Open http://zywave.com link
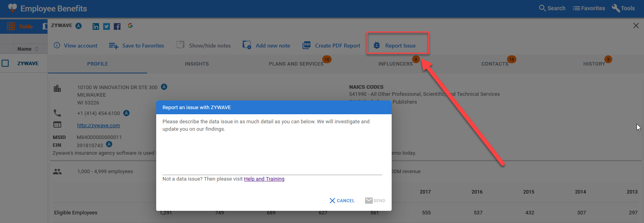 [x=99, y=126]
